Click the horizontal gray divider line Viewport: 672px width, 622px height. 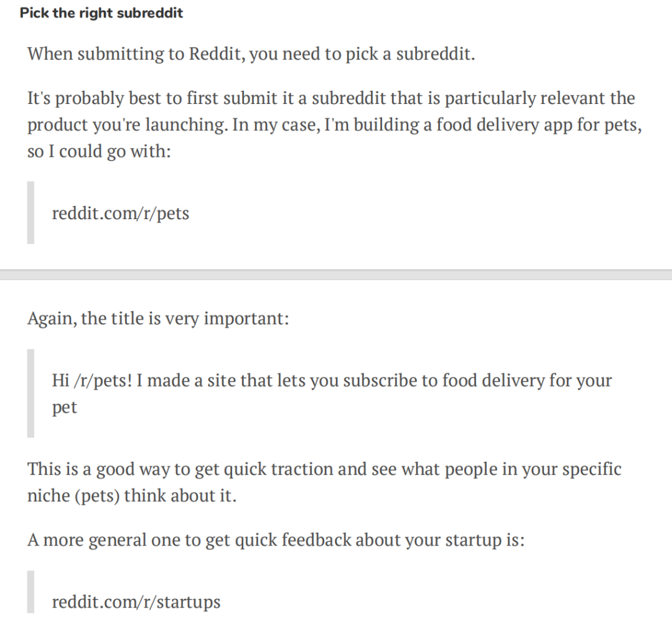336,275
